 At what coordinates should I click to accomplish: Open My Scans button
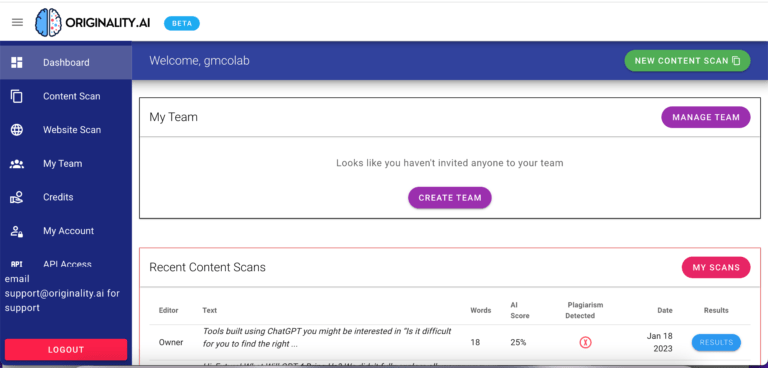coord(716,268)
